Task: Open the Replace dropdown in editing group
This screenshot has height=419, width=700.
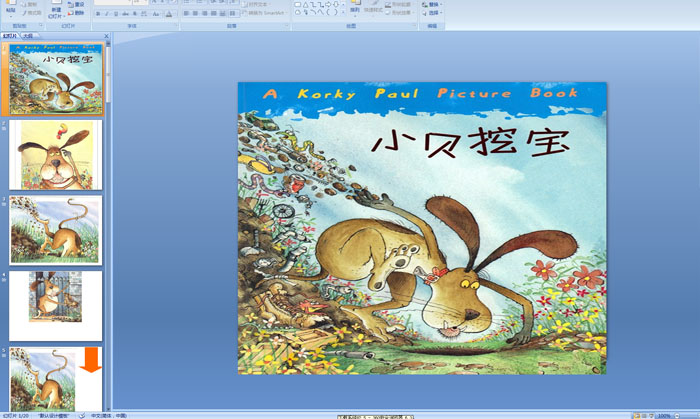Action: 432,4
